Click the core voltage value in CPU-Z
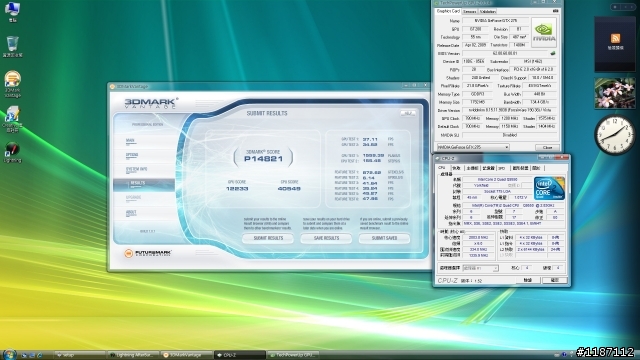The height and width of the screenshot is (360, 640). click(520, 198)
